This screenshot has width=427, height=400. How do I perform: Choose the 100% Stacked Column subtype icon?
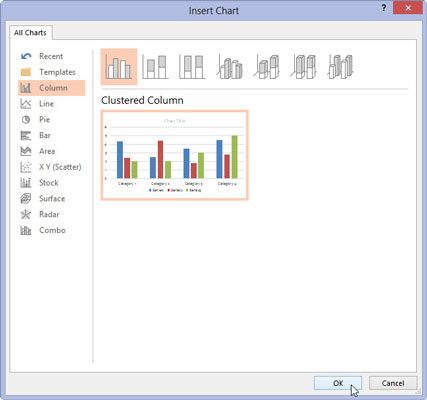[x=192, y=67]
